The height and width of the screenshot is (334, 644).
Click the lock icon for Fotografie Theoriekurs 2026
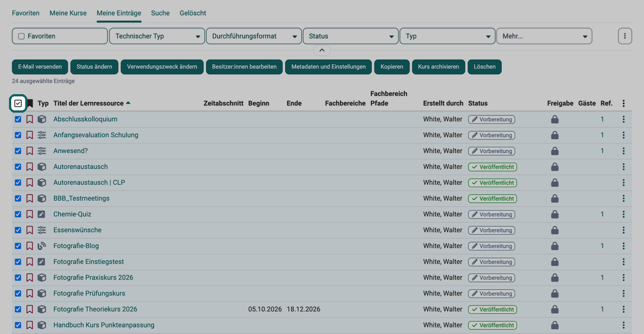(555, 309)
